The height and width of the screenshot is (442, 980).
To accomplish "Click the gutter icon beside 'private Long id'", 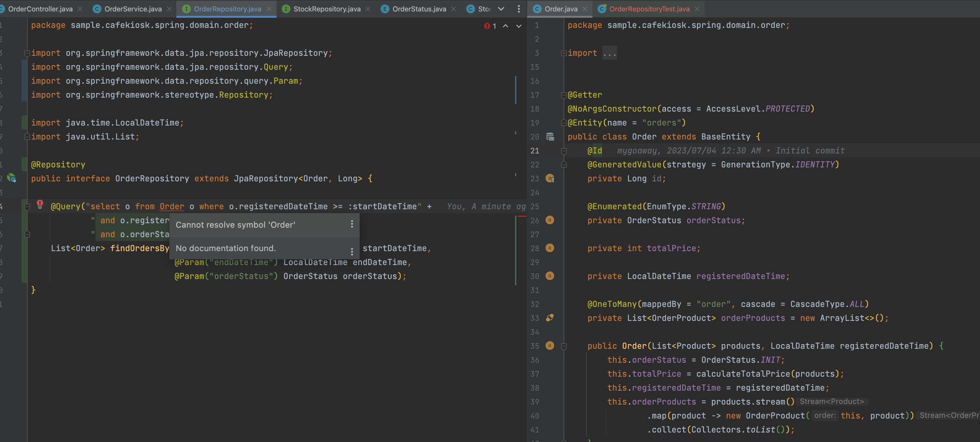I will click(550, 179).
